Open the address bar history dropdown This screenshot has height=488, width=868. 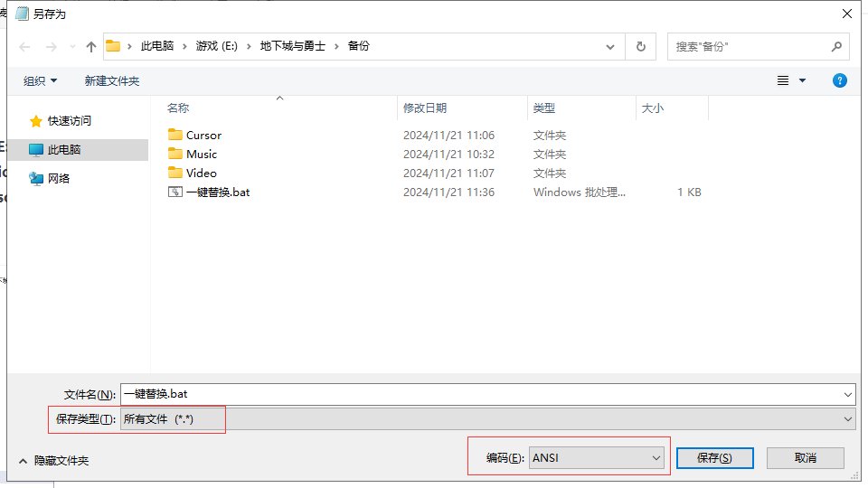point(610,47)
